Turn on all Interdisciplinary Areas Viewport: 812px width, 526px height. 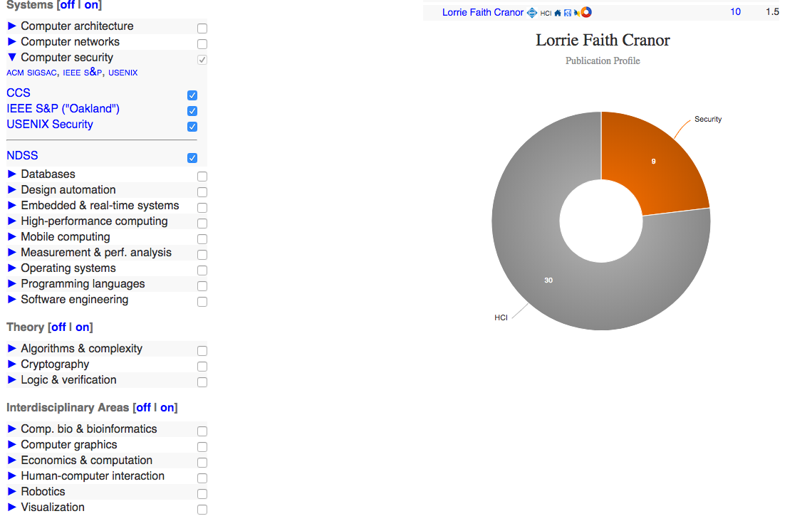pyautogui.click(x=167, y=407)
